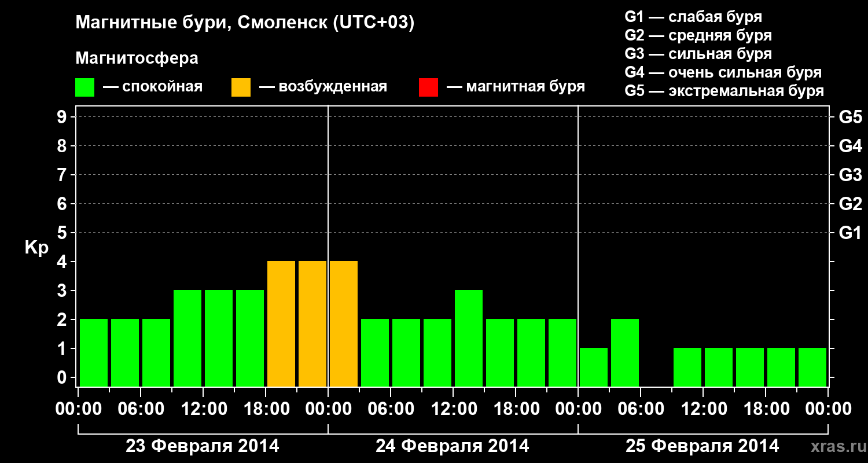Click the '23 Февраля 2014' date label
The width and height of the screenshot is (868, 463).
tap(203, 446)
